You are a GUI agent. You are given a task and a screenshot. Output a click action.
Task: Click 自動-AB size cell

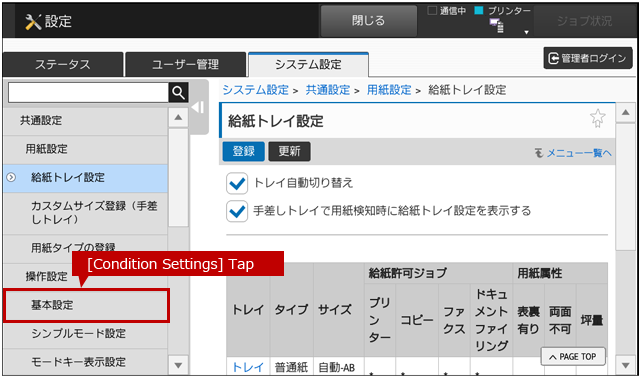(x=338, y=367)
